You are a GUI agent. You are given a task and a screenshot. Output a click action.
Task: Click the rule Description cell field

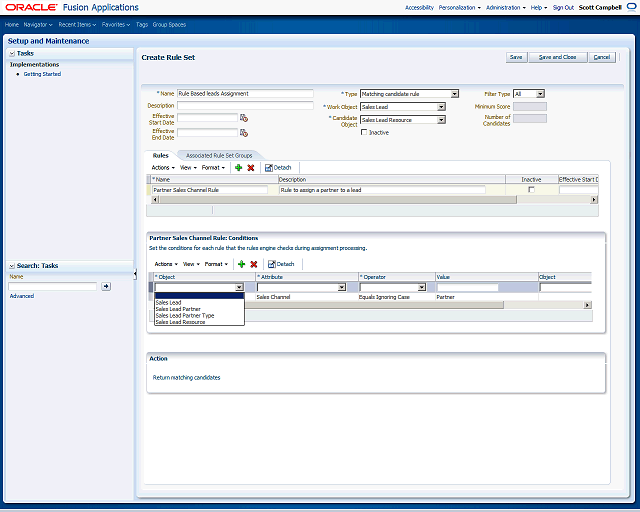pyautogui.click(x=382, y=190)
